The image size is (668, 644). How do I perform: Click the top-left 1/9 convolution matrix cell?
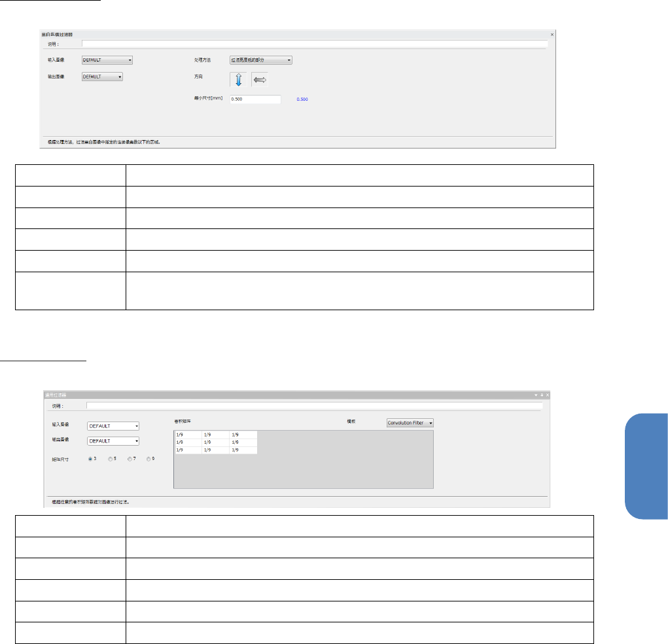pyautogui.click(x=188, y=435)
